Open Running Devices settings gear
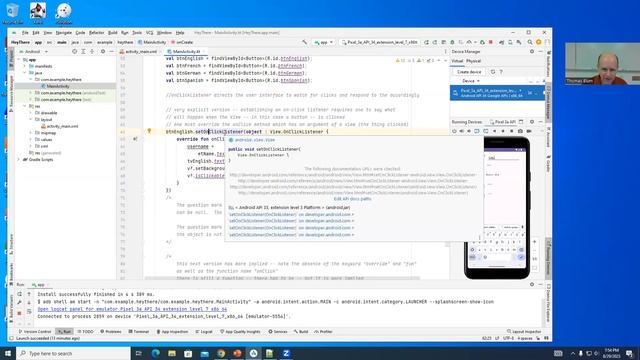640x360 pixels. [x=532, y=122]
